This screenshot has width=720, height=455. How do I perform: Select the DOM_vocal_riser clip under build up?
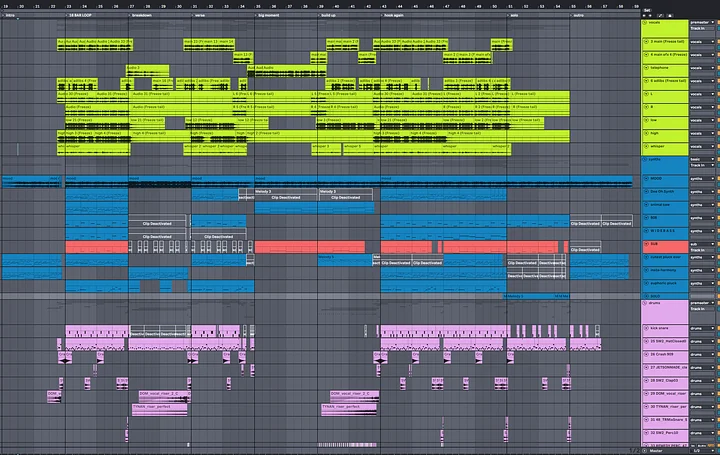click(354, 397)
